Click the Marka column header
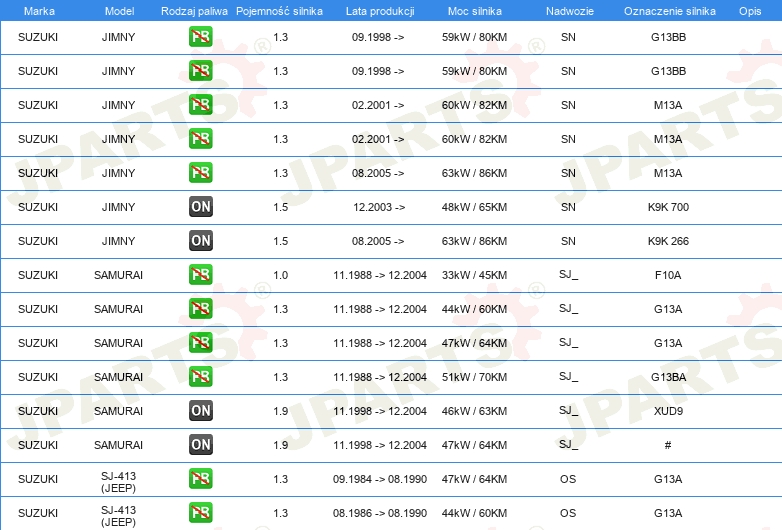Viewport: 782px width, 530px height. click(x=39, y=11)
